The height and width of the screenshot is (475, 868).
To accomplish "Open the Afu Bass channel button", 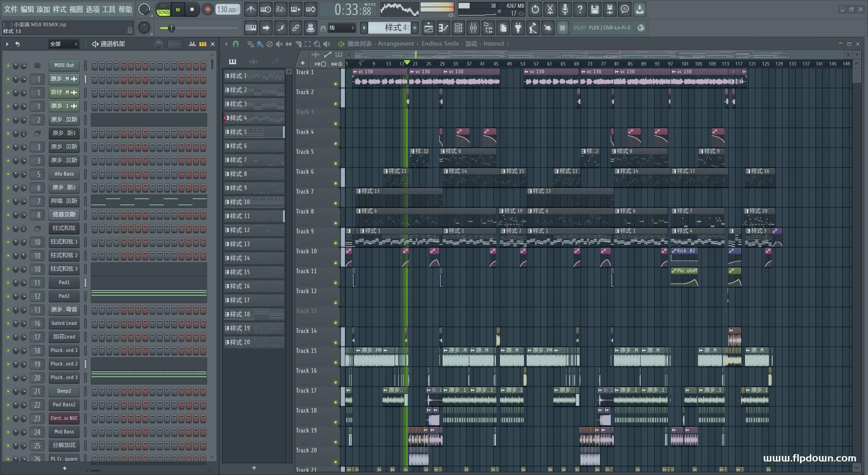I will tap(64, 174).
